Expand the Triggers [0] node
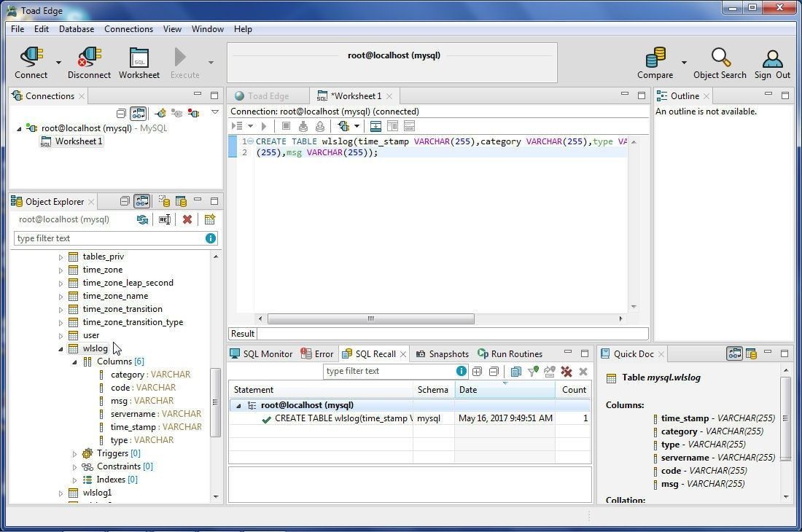Screen dimensions: 802x532 click(x=74, y=454)
